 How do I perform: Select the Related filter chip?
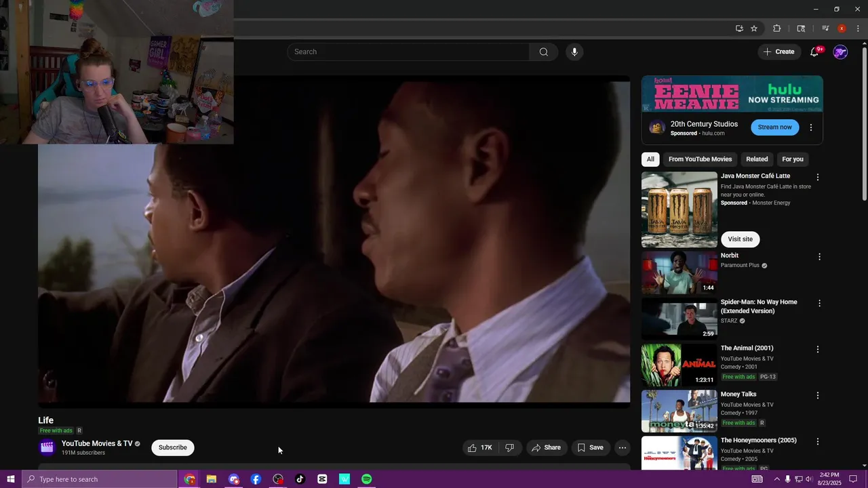click(757, 159)
